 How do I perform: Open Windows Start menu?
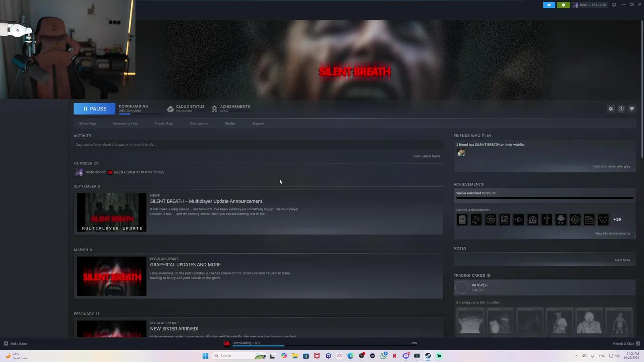205,356
